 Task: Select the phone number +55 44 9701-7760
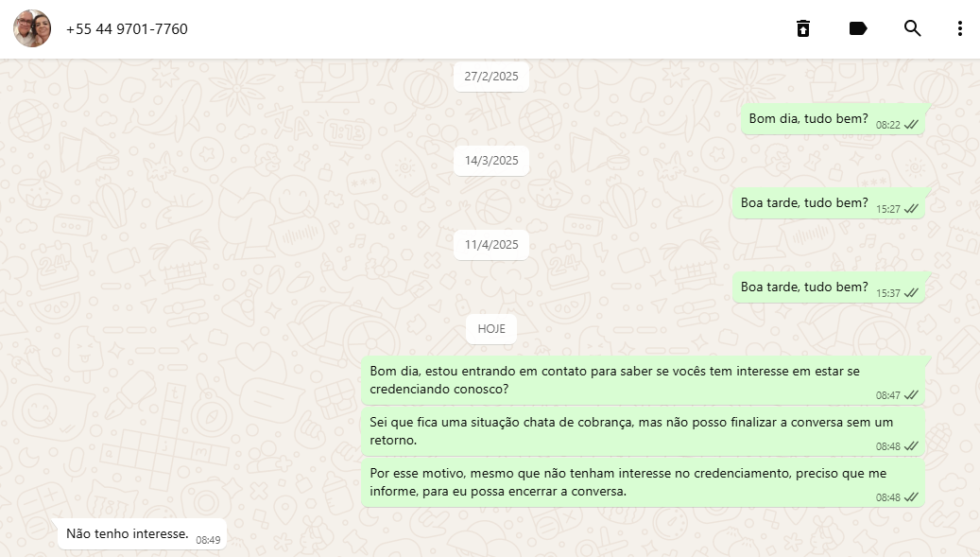point(127,29)
